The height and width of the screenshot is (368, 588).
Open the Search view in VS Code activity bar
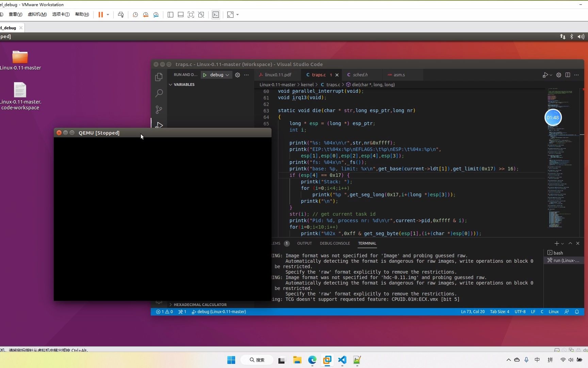pyautogui.click(x=159, y=93)
